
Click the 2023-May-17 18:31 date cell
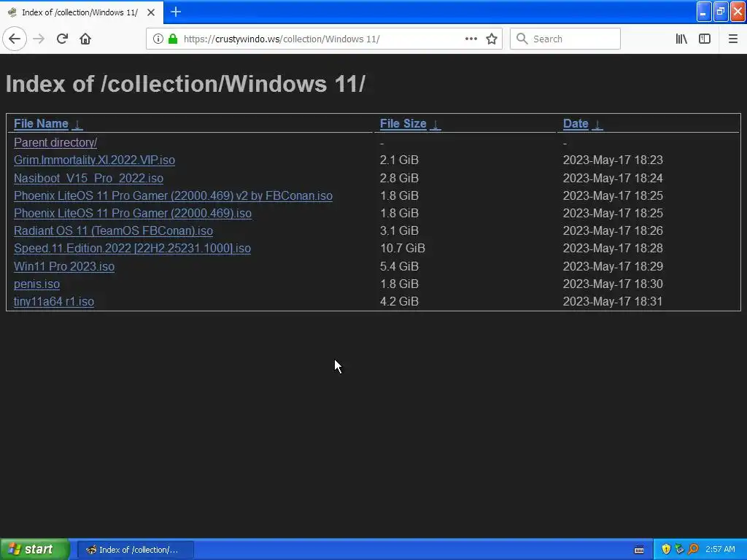tap(613, 301)
